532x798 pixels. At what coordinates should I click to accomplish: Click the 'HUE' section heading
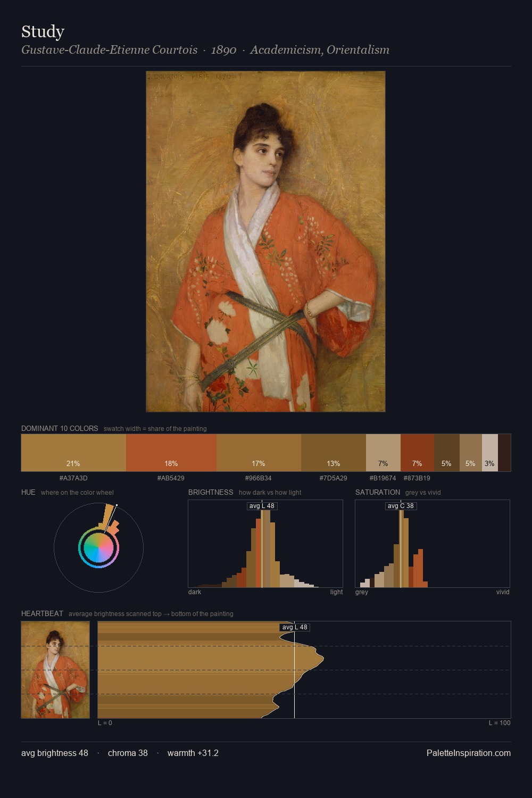coord(28,492)
